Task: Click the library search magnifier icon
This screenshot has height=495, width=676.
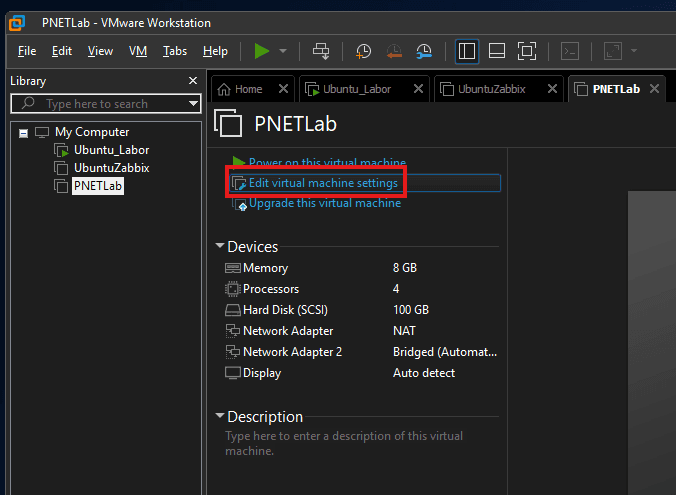Action: point(28,103)
